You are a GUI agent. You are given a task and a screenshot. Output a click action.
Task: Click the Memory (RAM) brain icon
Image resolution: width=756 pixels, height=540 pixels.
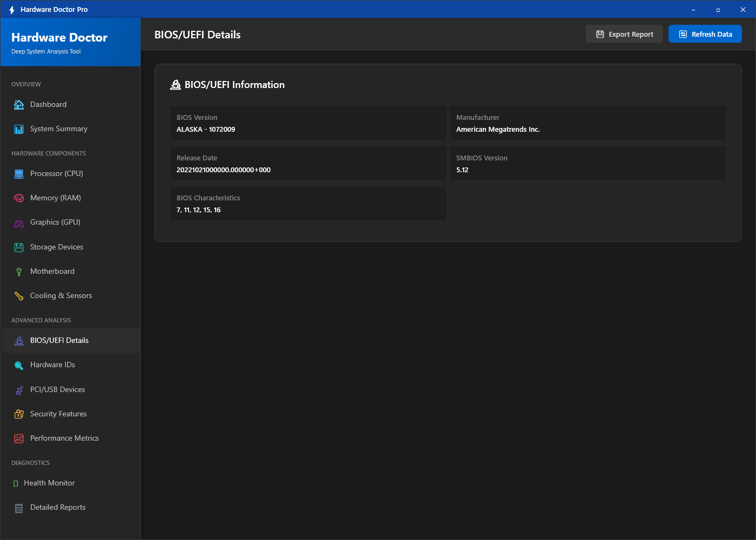coord(19,198)
